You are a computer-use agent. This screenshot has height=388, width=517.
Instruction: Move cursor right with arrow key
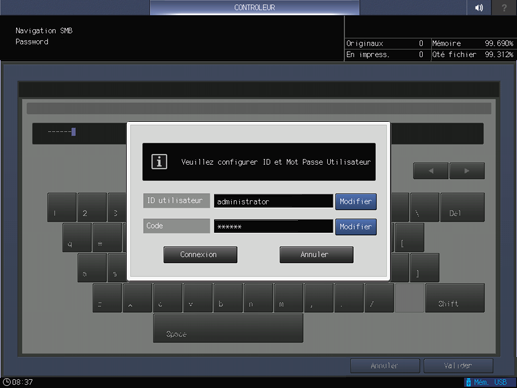pyautogui.click(x=467, y=171)
